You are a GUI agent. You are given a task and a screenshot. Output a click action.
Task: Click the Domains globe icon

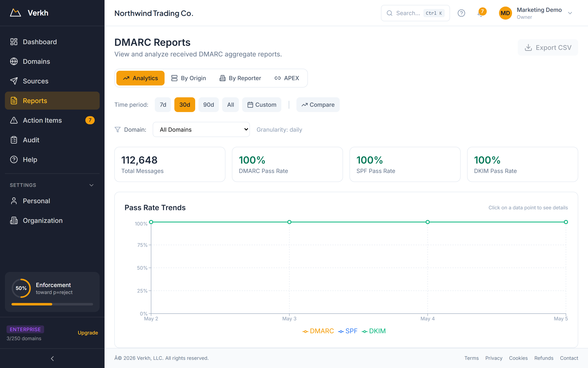tap(14, 61)
